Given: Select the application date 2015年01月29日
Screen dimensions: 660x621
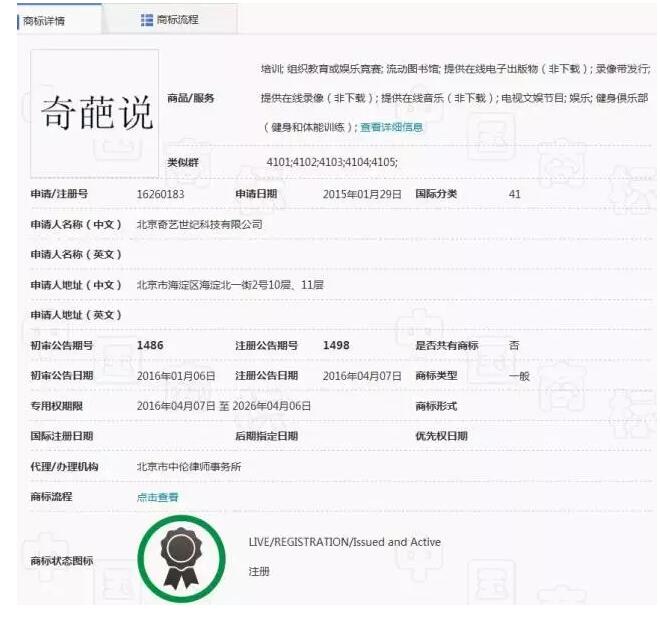Looking at the screenshot, I should coord(362,195).
